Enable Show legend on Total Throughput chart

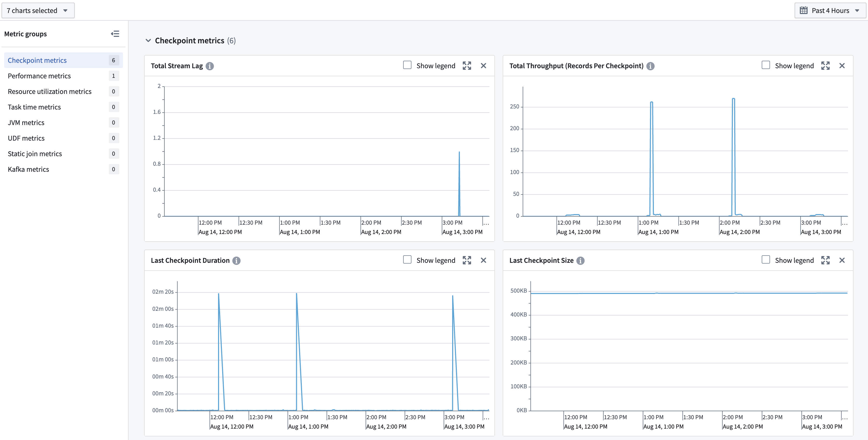pos(766,65)
